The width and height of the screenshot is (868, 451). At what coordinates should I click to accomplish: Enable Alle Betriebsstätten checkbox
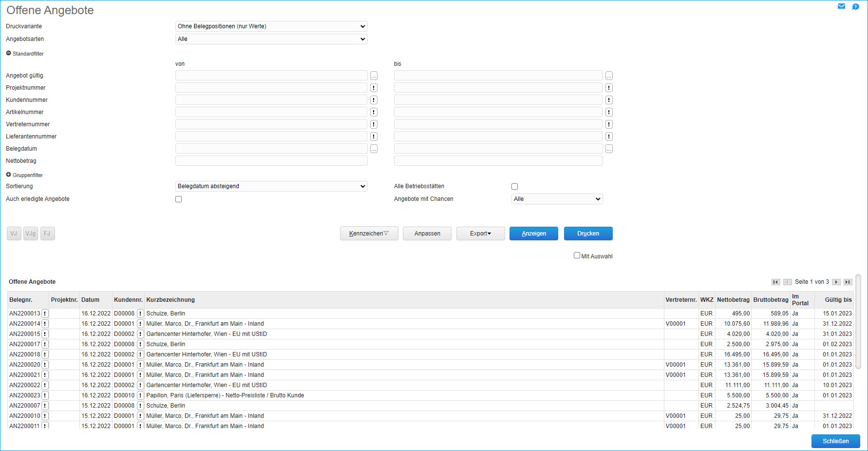(x=514, y=186)
